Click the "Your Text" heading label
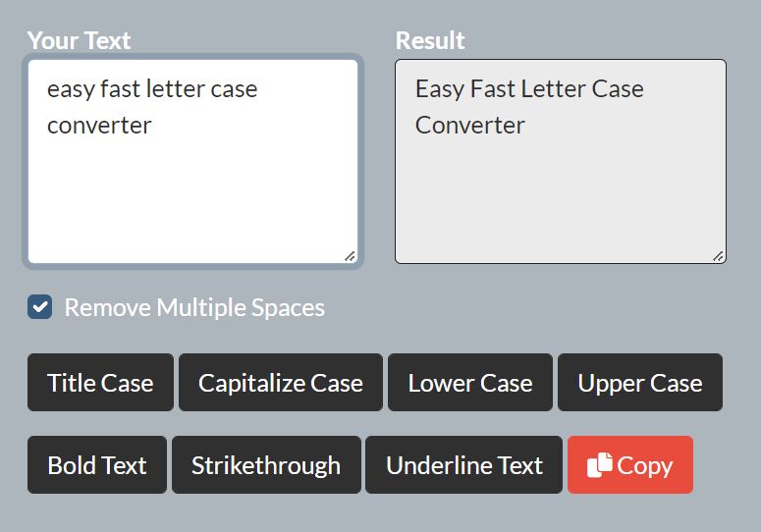Screen dimensions: 761x532 click(80, 40)
